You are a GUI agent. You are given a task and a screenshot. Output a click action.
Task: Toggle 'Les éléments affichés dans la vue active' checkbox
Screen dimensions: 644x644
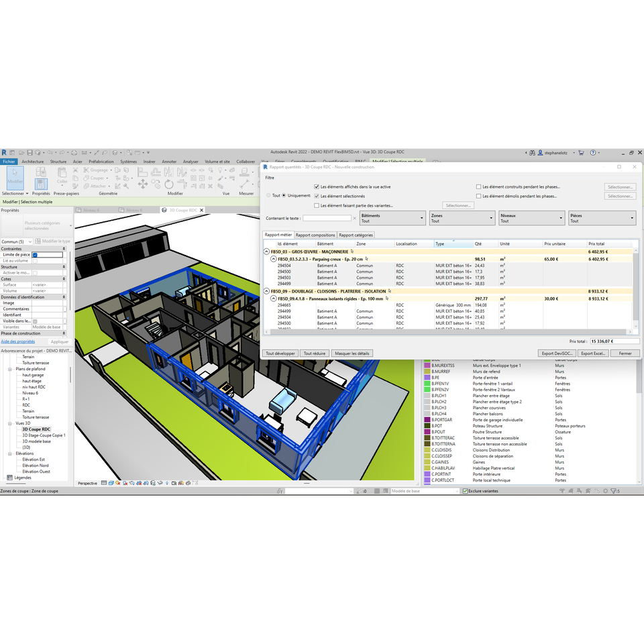[x=317, y=187]
